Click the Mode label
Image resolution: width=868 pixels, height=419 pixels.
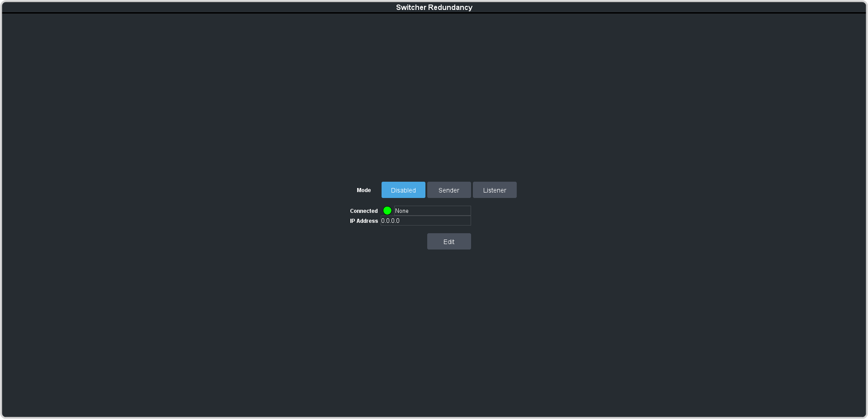click(363, 190)
